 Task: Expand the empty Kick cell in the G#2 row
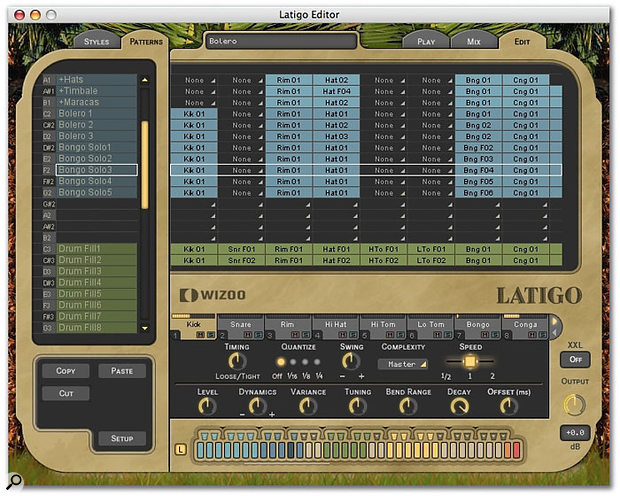194,204
